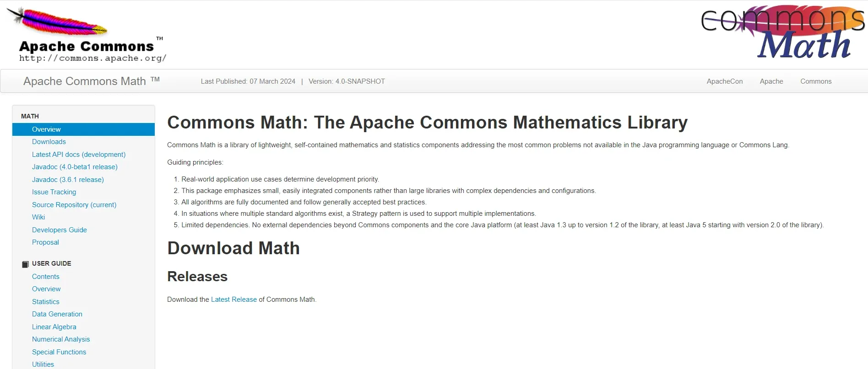Open the Commons navbar menu
The image size is (868, 369).
815,81
